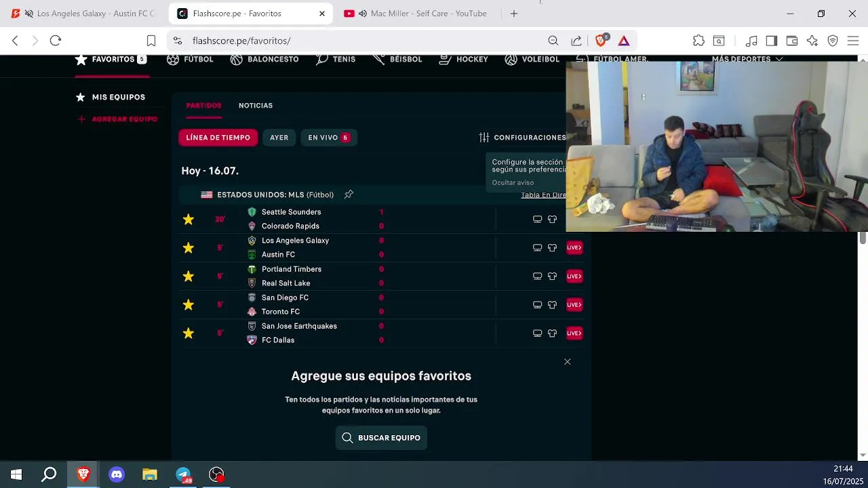Open Tabla En Directo link
Screen dimensions: 868x488
click(543, 195)
